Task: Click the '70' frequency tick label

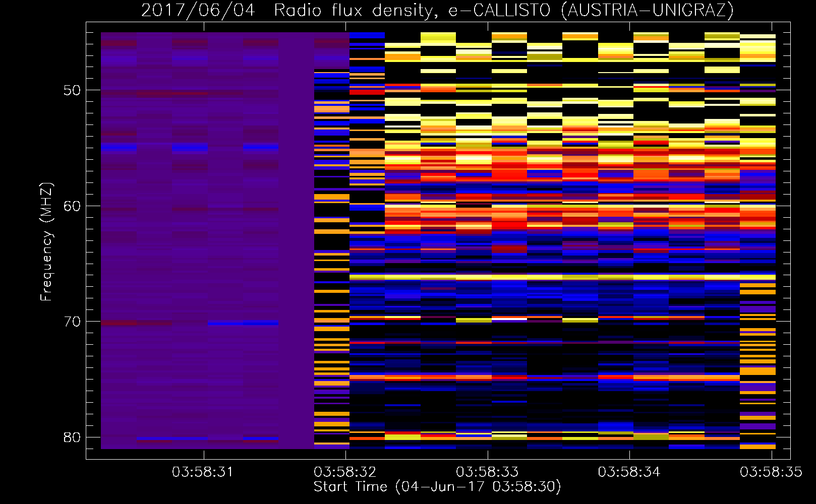Action: (x=72, y=322)
